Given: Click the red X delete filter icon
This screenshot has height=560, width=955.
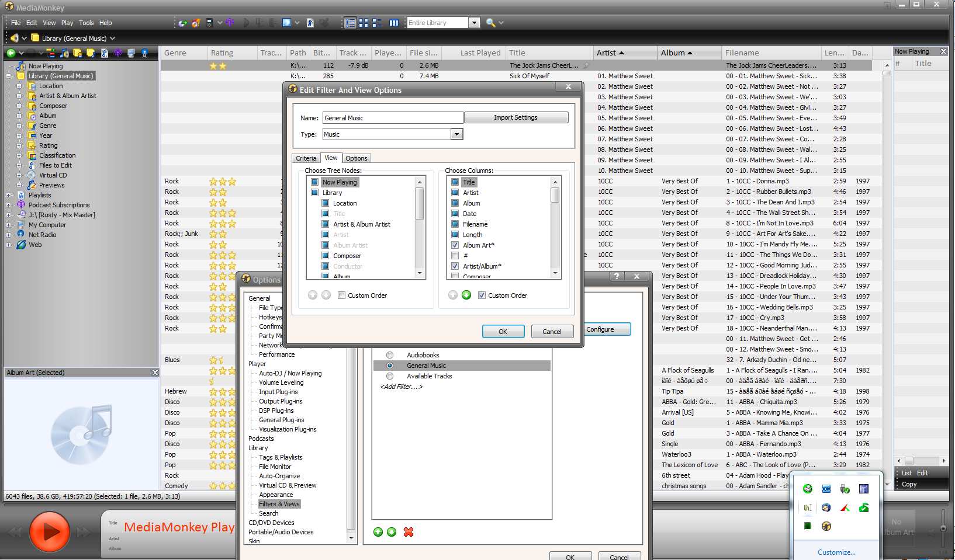Looking at the screenshot, I should coord(409,532).
